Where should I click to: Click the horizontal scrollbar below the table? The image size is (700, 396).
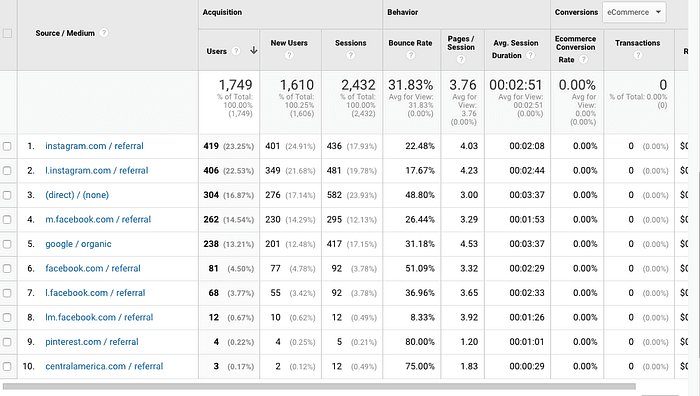[x=319, y=386]
